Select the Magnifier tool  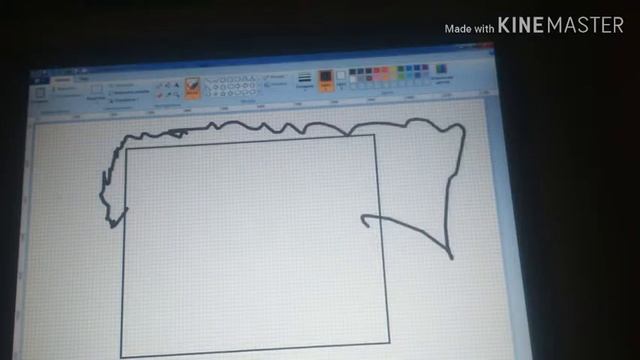[x=177, y=94]
